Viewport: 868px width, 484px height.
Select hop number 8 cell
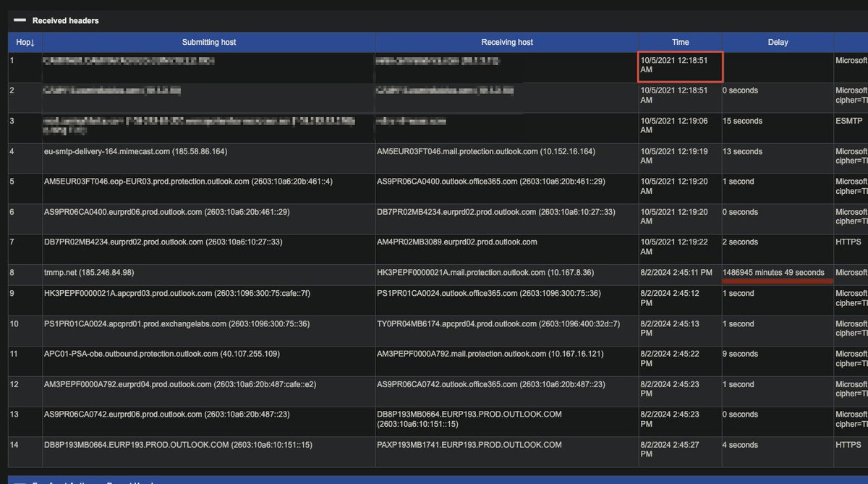pyautogui.click(x=25, y=273)
